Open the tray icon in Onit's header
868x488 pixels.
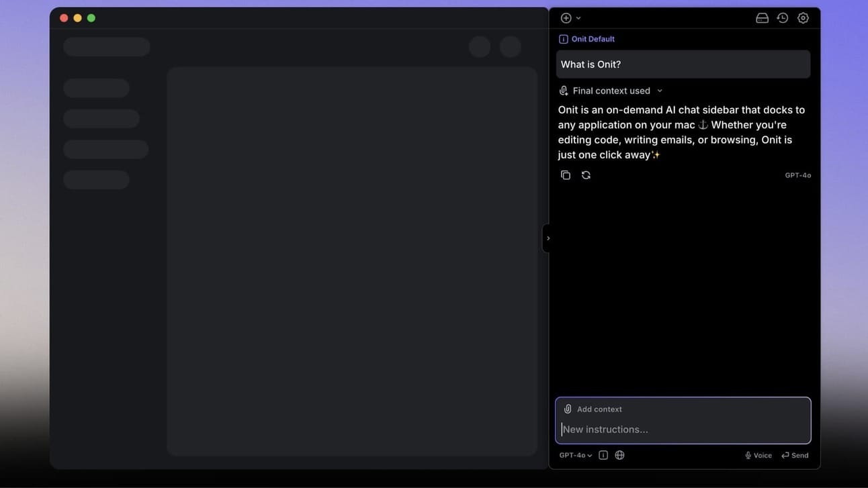pyautogui.click(x=762, y=18)
